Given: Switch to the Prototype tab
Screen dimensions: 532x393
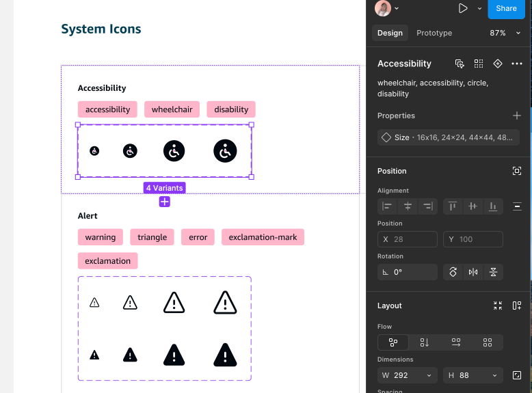Looking at the screenshot, I should point(434,33).
